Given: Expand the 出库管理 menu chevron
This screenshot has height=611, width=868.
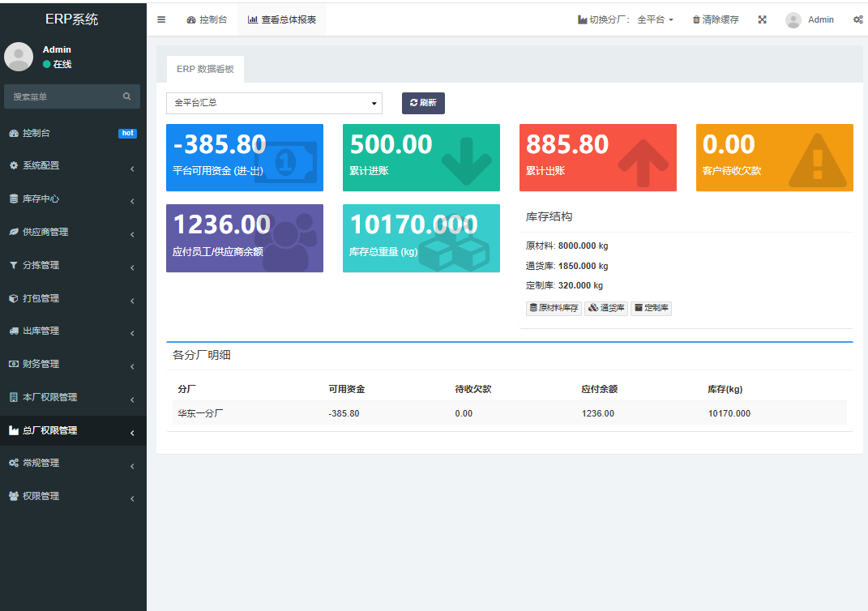Looking at the screenshot, I should [132, 334].
